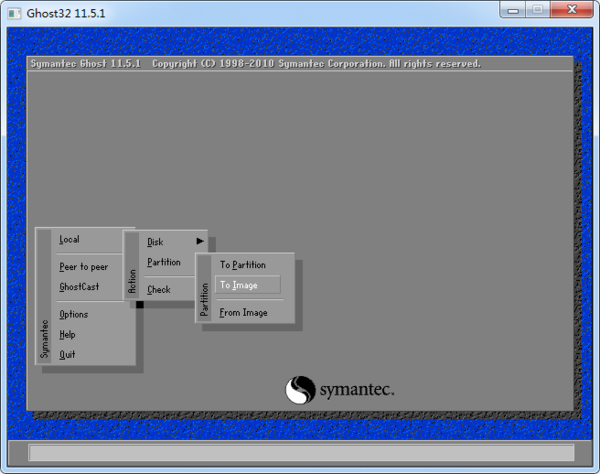600x474 pixels.
Task: Select Help in the Symantec menu
Action: point(67,334)
